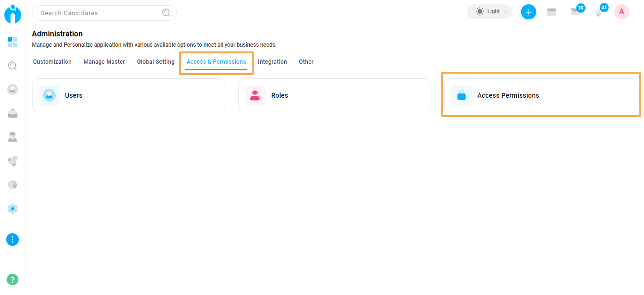Image resolution: width=644 pixels, height=295 pixels.
Task: Open the calendar icon in top bar
Action: click(x=552, y=12)
